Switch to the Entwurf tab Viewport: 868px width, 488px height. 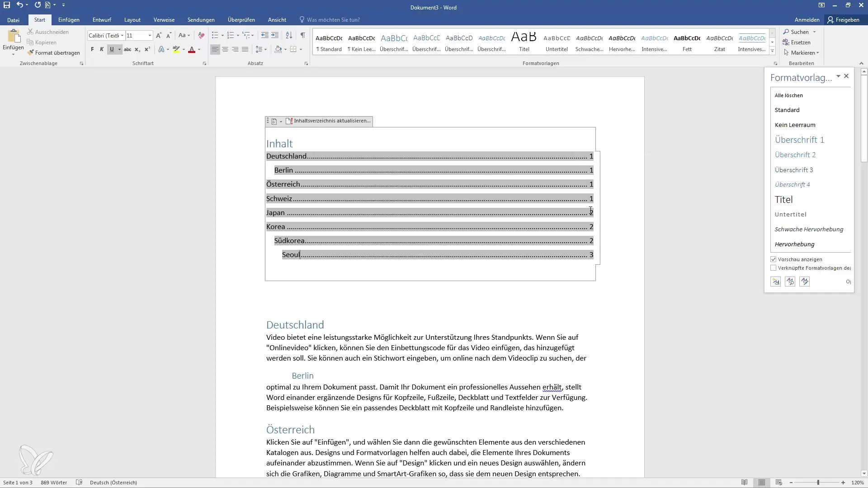click(x=102, y=20)
